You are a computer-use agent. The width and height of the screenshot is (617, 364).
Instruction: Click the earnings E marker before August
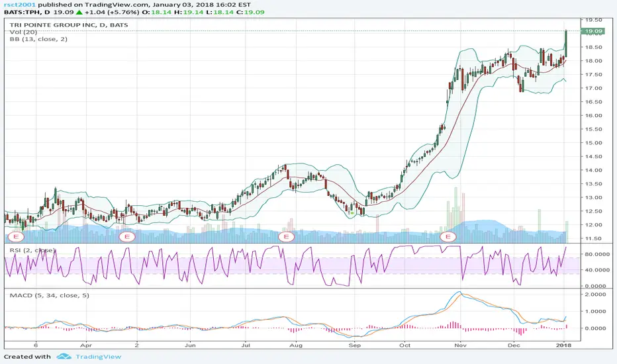tap(286, 236)
